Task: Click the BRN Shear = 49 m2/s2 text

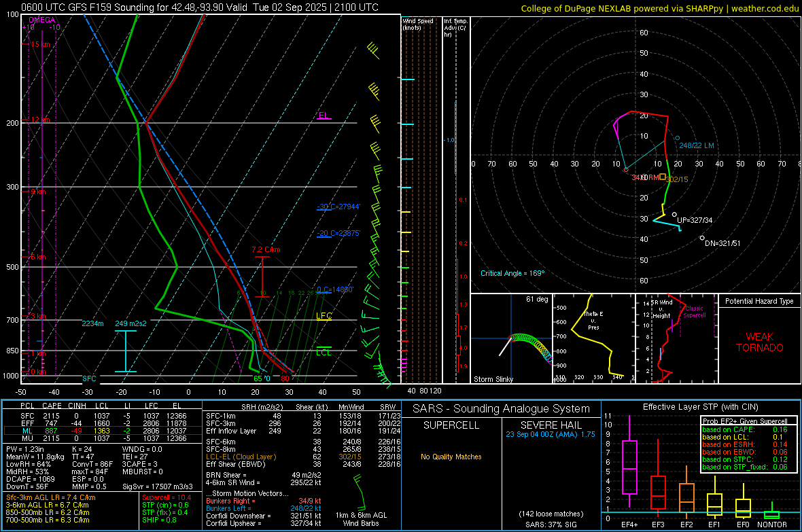Action: (x=263, y=475)
